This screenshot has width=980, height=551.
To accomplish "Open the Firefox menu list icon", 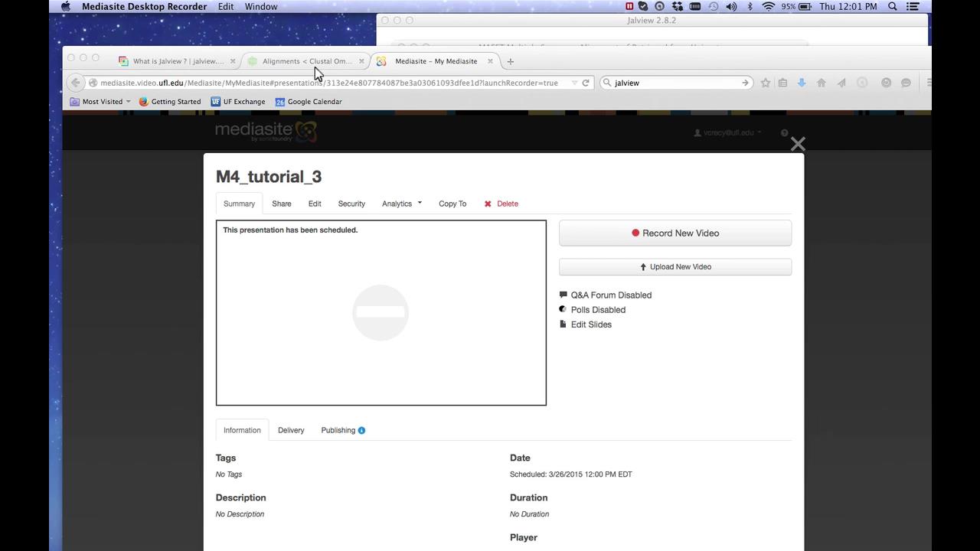I will [929, 83].
